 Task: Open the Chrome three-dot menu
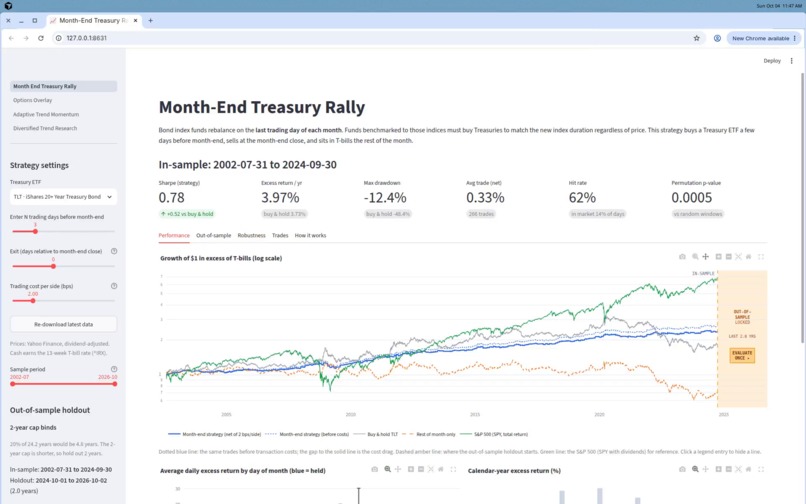(795, 38)
